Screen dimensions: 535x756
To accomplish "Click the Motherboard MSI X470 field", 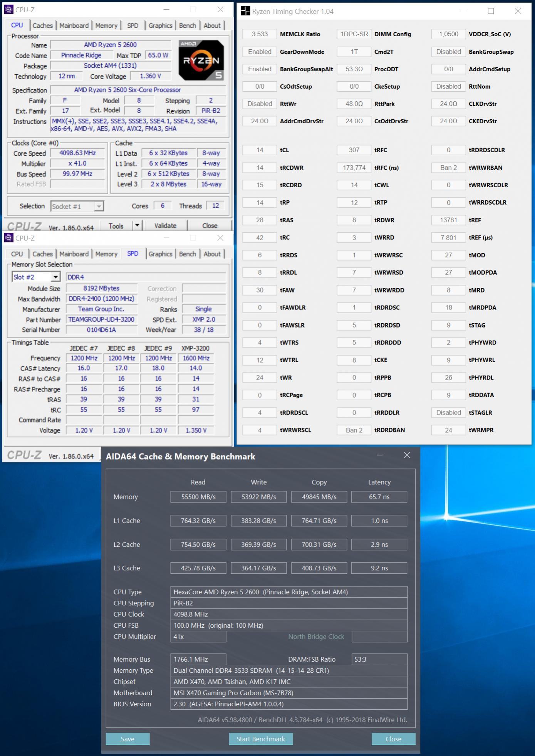I will (x=289, y=693).
